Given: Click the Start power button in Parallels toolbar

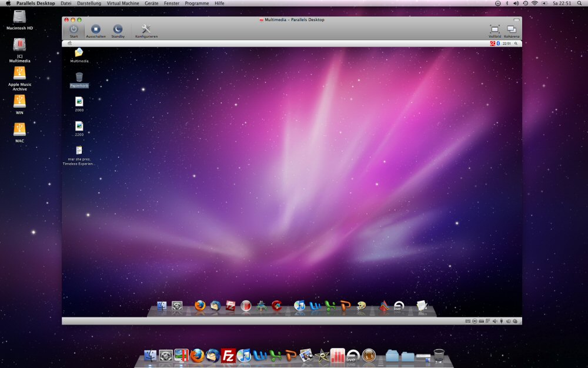Looking at the screenshot, I should [73, 29].
